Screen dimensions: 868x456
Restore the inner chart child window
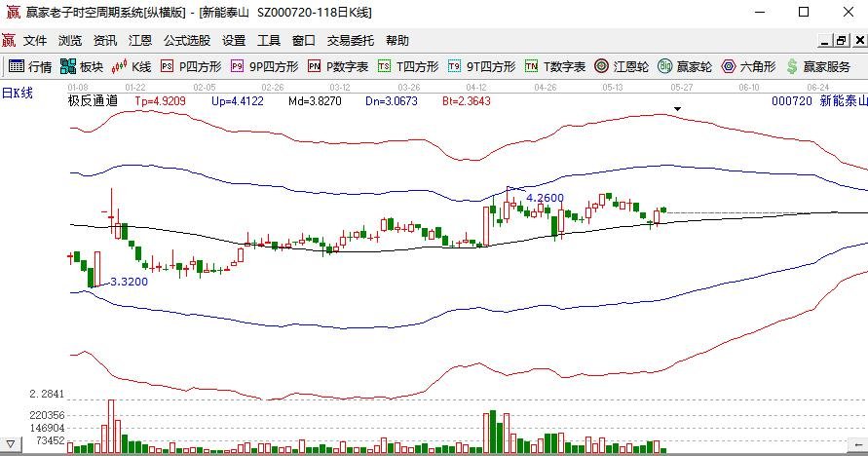842,40
